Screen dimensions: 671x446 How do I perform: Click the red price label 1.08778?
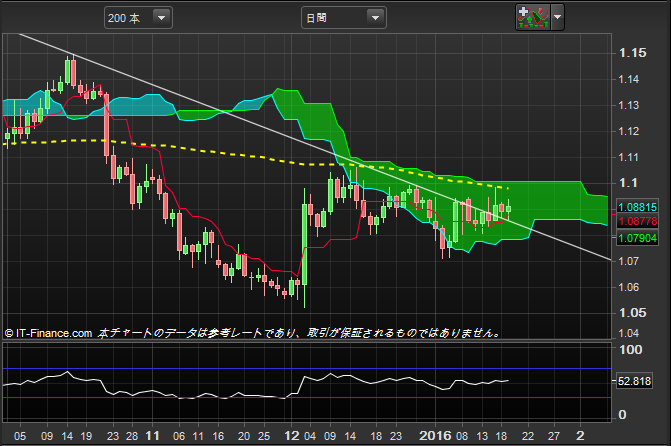coord(637,221)
